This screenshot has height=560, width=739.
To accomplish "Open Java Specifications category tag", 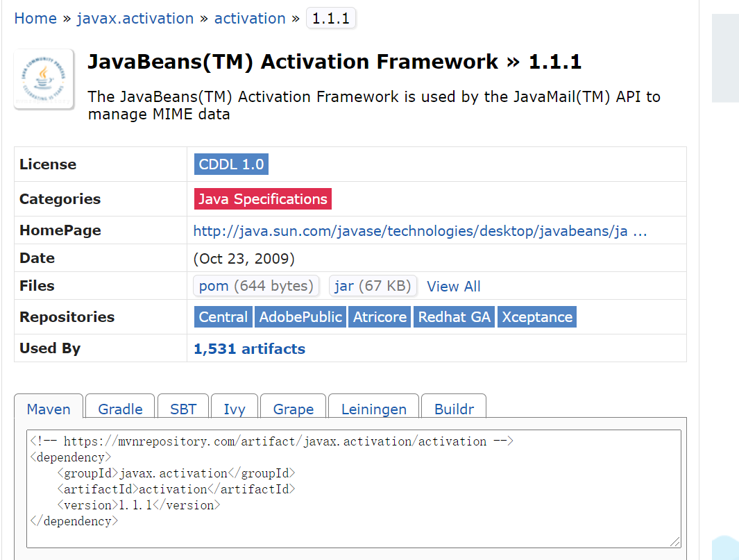I will click(x=263, y=199).
